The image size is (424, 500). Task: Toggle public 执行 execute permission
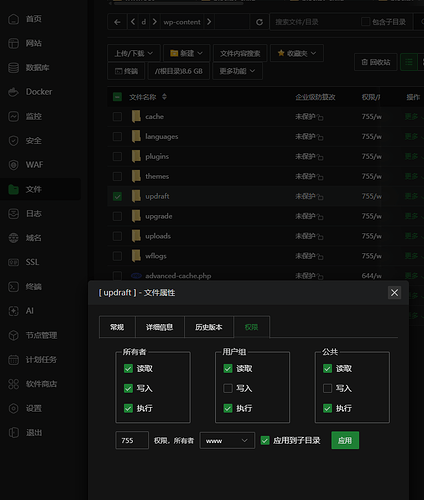(328, 408)
